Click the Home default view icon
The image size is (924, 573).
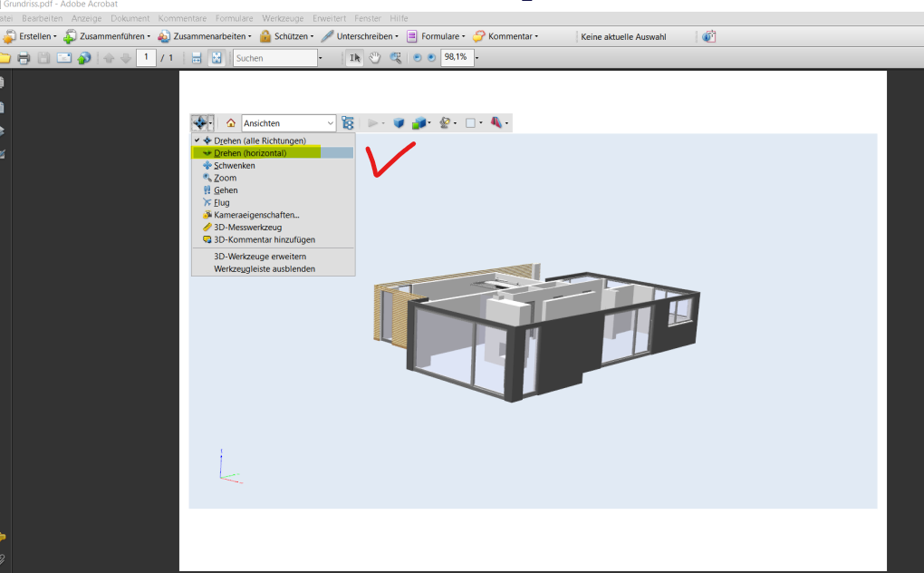pyautogui.click(x=231, y=123)
